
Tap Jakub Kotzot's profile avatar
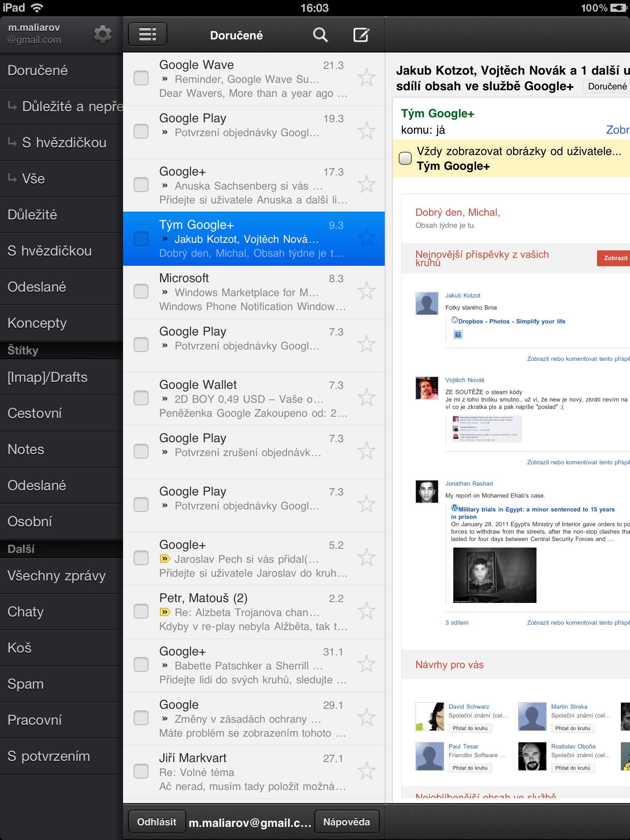point(427,304)
